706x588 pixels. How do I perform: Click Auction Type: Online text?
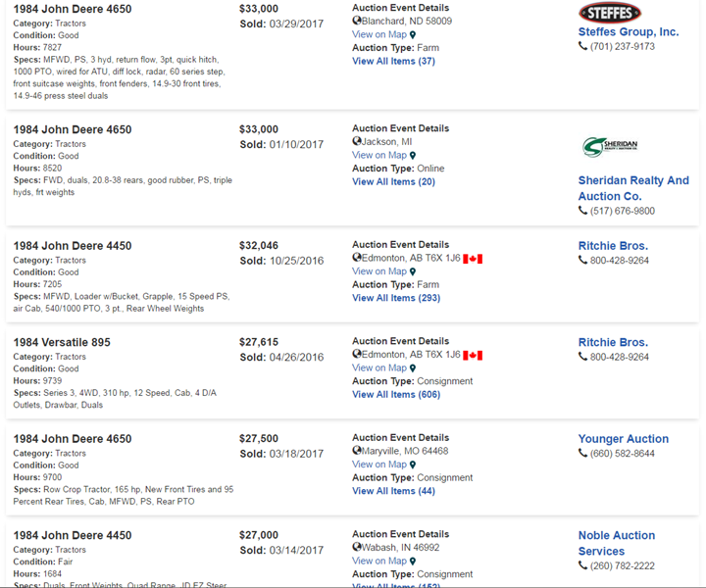[398, 169]
